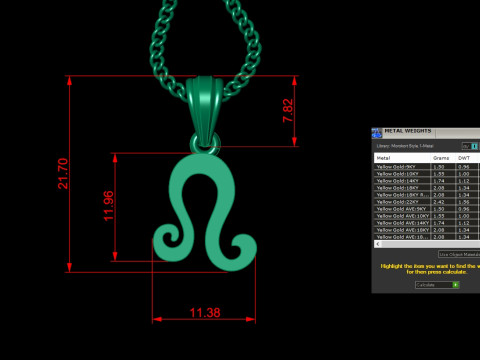Image resolution: width=480 pixels, height=360 pixels.
Task: Select the Yellow Gold AVE:14KY row
Action: [x=427, y=223]
